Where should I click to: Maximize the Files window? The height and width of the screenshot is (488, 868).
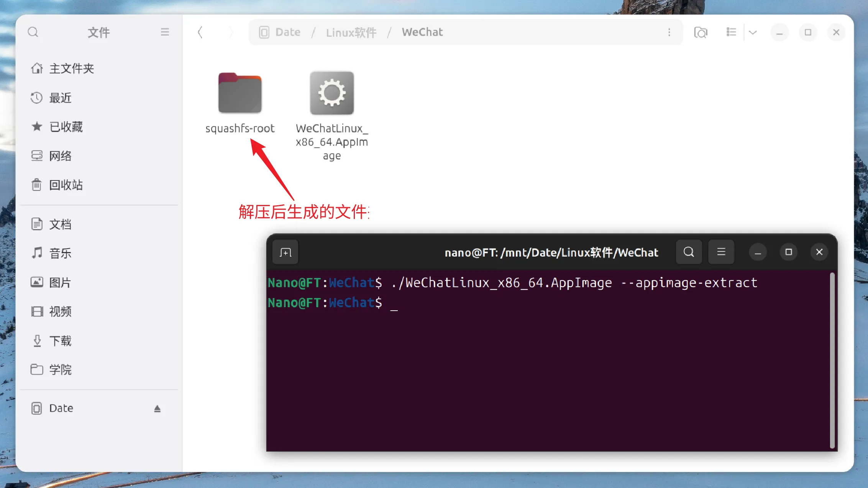[808, 32]
